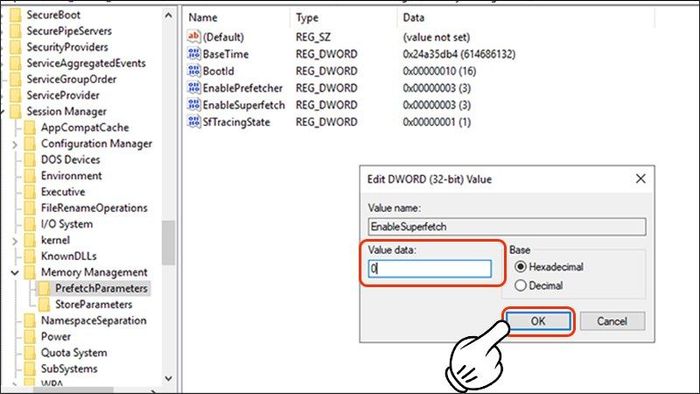Select the BaseTime registry value icon

(194, 54)
